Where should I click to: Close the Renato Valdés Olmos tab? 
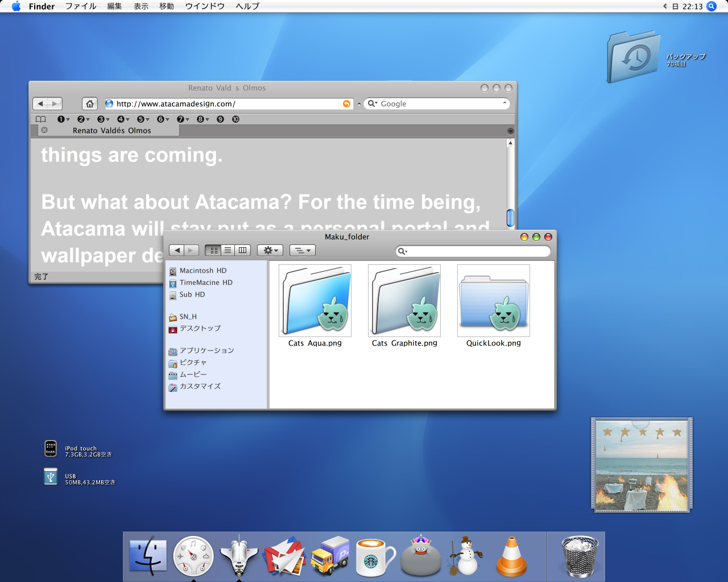pyautogui.click(x=44, y=130)
